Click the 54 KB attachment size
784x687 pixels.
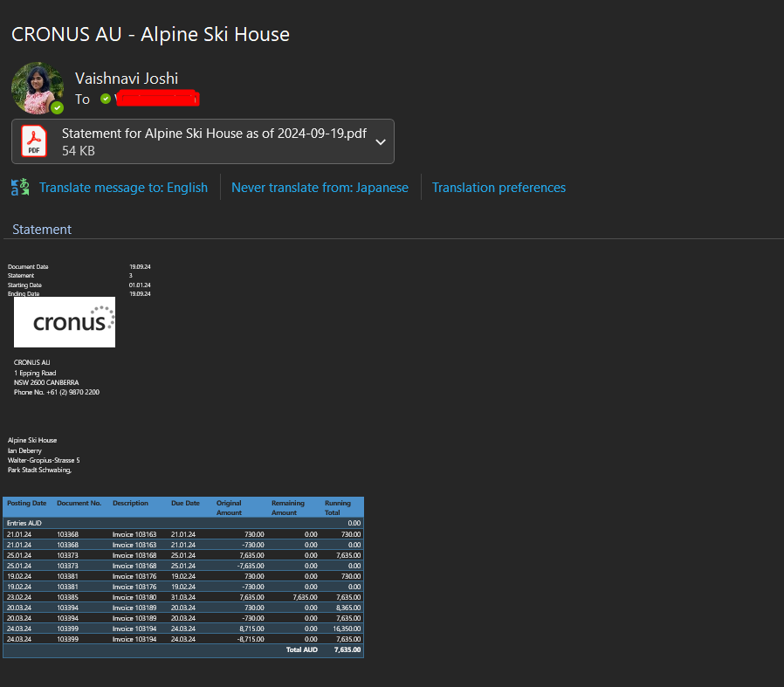tap(79, 151)
